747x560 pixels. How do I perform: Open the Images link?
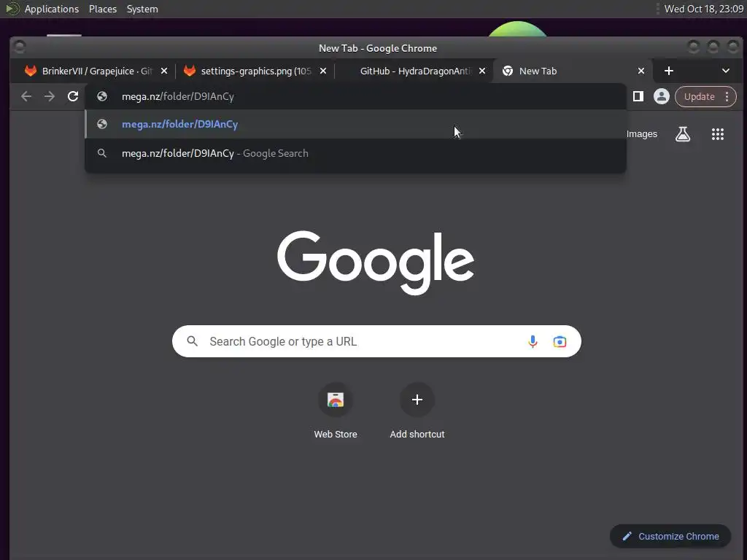(641, 134)
